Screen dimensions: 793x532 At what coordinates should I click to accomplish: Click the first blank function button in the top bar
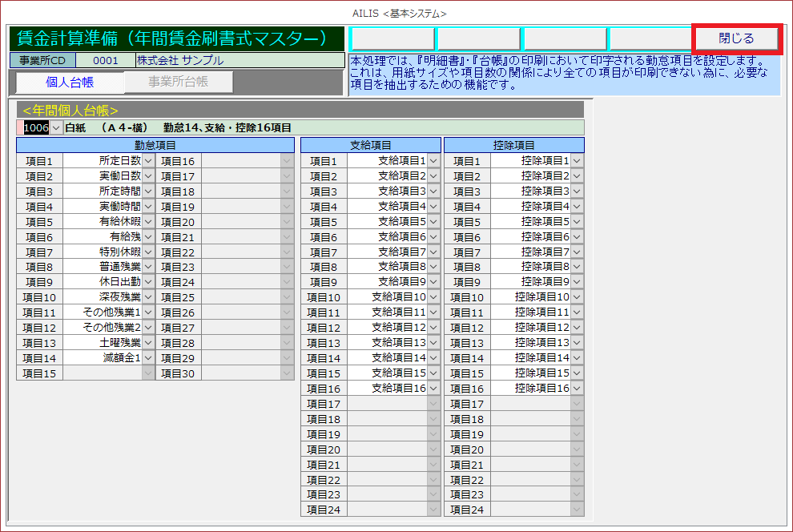coord(392,38)
